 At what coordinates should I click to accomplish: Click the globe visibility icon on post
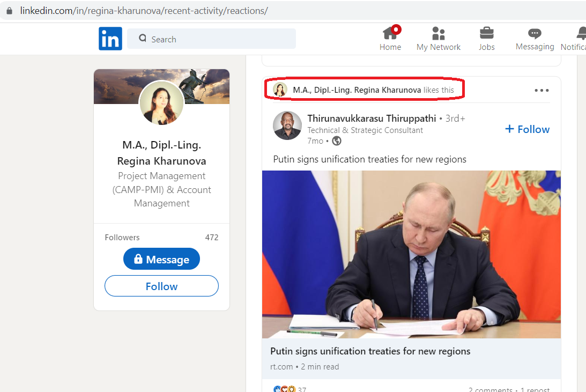pyautogui.click(x=337, y=141)
